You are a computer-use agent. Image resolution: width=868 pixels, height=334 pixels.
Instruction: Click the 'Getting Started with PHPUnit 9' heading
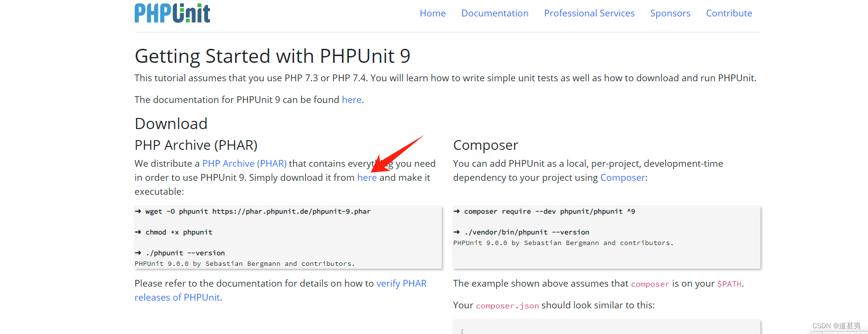click(x=272, y=56)
